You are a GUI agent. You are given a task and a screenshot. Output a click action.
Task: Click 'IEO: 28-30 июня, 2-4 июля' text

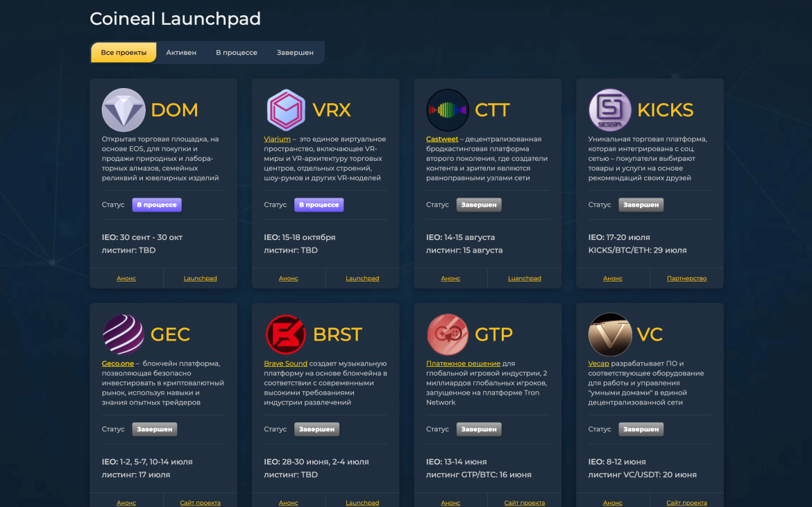[x=316, y=462]
